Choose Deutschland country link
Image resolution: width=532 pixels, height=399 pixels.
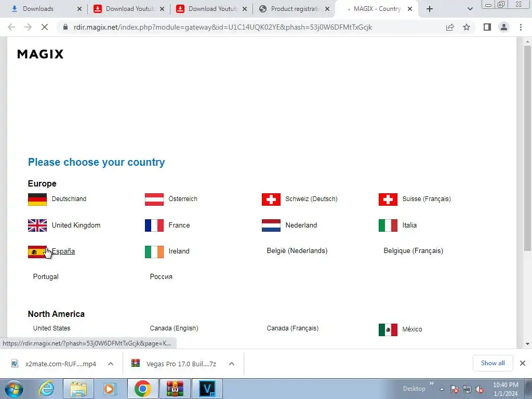click(69, 199)
